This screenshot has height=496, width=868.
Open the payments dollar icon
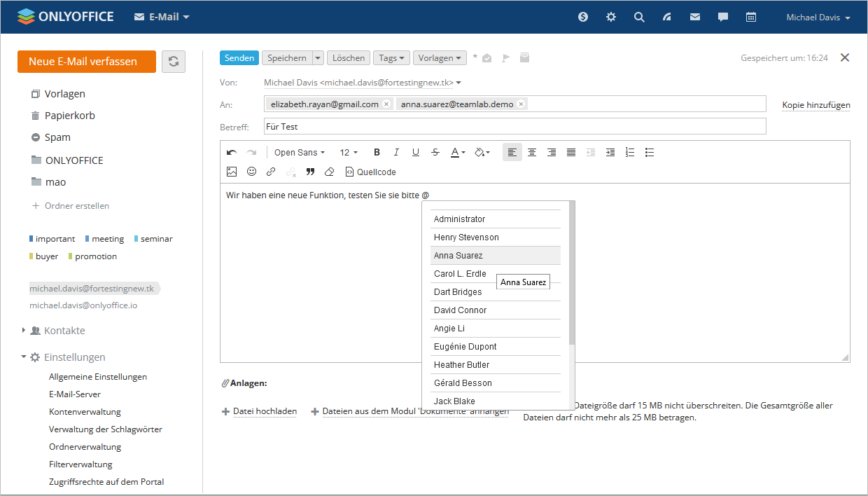[583, 18]
